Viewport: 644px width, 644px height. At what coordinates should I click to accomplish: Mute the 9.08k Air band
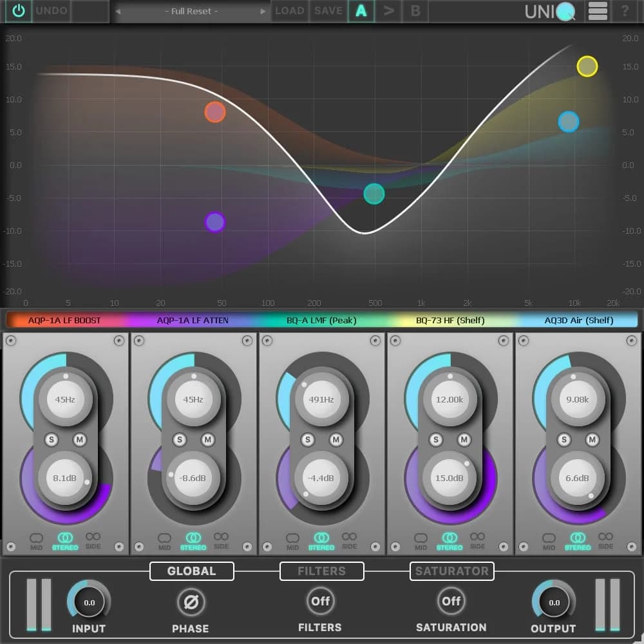(x=592, y=440)
